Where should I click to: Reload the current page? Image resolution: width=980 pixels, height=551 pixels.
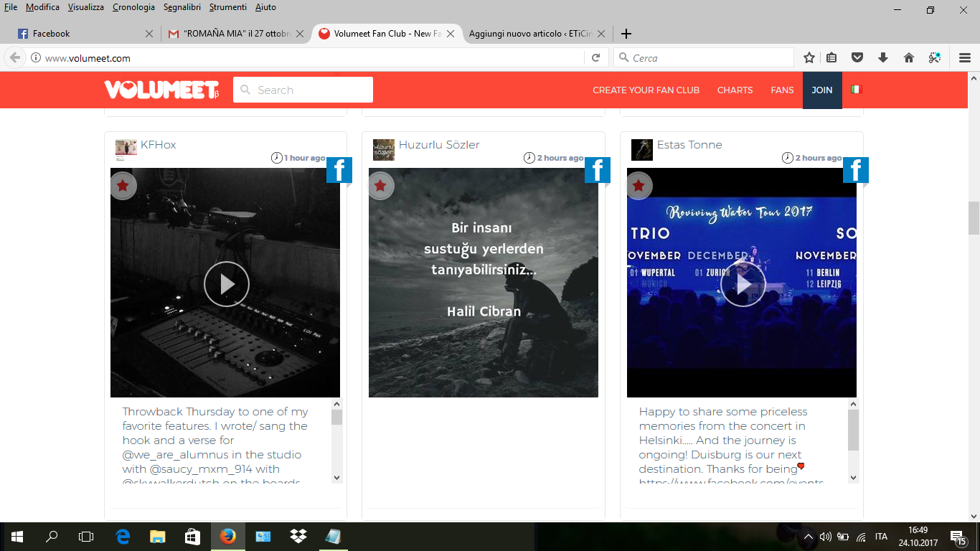(595, 58)
